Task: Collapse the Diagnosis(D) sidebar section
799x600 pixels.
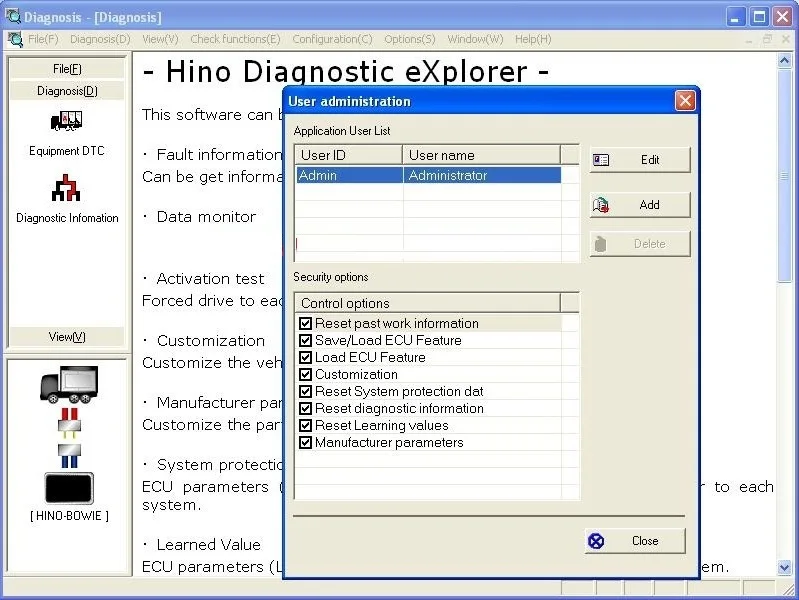Action: [x=67, y=91]
